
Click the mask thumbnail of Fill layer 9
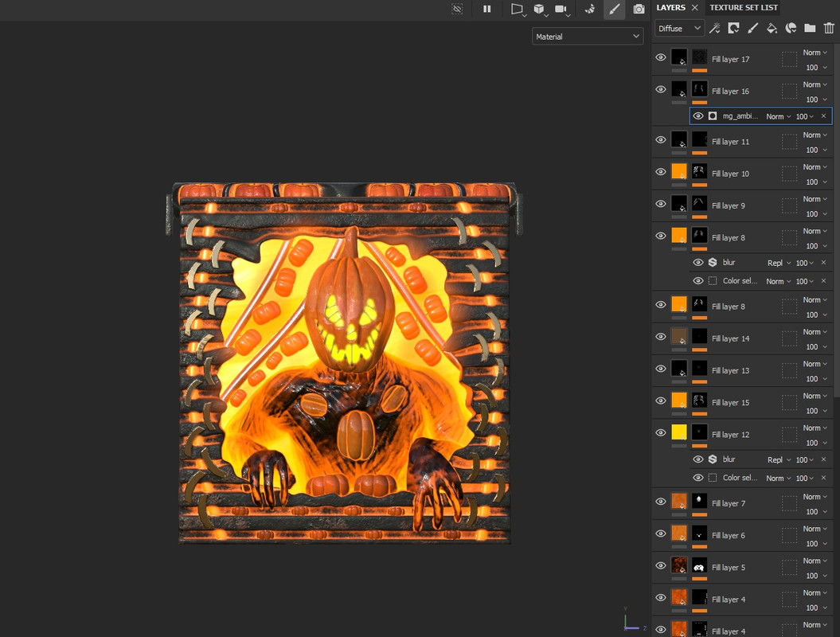click(699, 204)
